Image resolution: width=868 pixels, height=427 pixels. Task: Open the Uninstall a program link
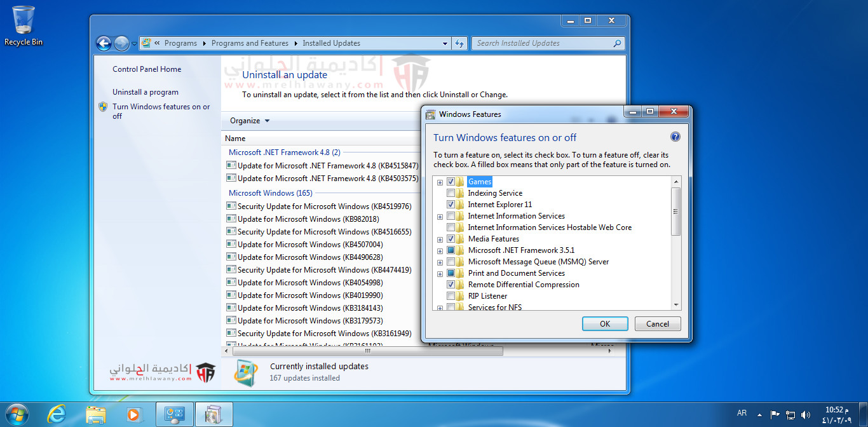pyautogui.click(x=146, y=92)
